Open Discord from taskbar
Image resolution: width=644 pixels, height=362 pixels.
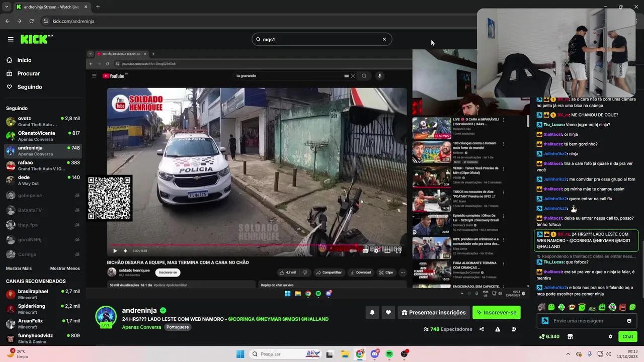pos(375,354)
